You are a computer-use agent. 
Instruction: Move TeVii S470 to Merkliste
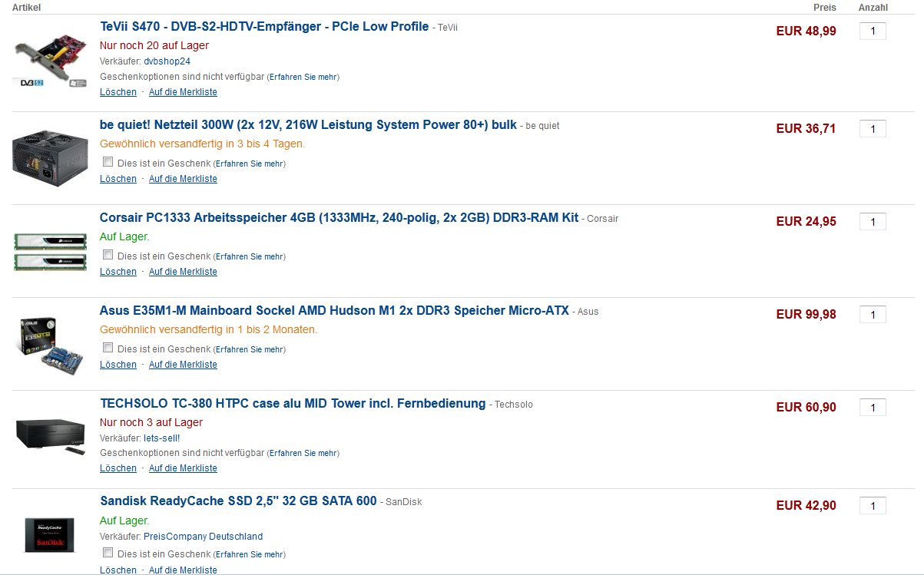183,92
